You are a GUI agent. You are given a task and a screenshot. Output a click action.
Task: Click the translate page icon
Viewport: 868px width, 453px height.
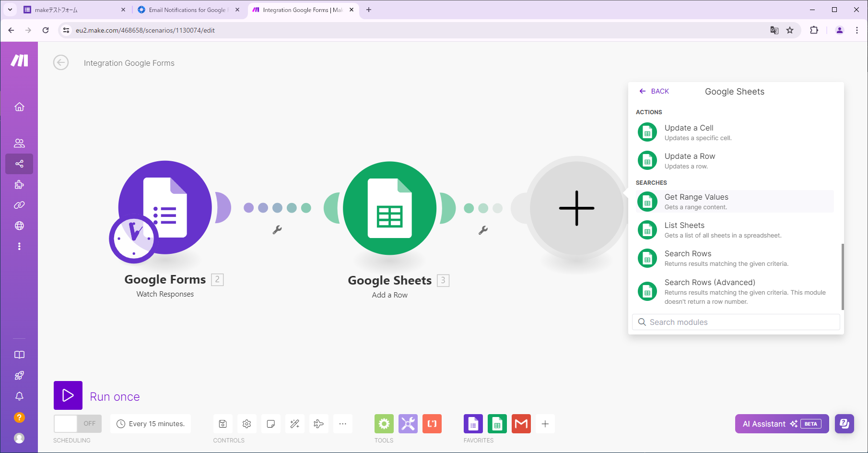pos(774,30)
